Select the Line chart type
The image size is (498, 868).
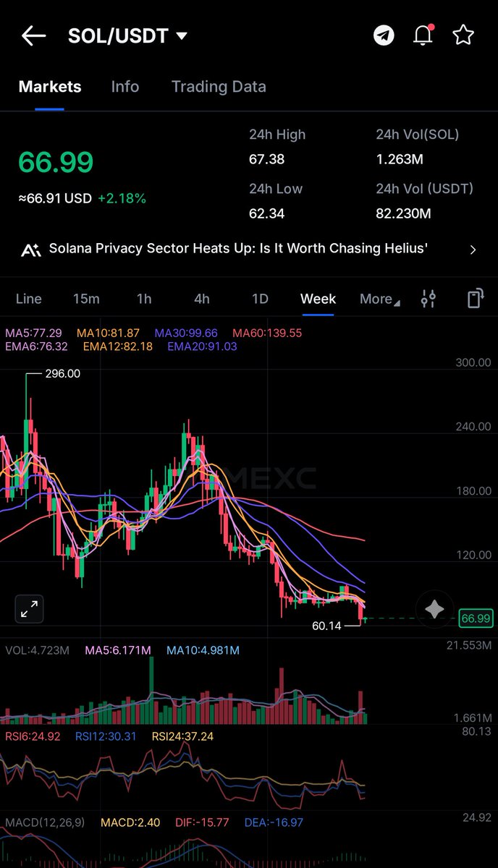pos(28,299)
